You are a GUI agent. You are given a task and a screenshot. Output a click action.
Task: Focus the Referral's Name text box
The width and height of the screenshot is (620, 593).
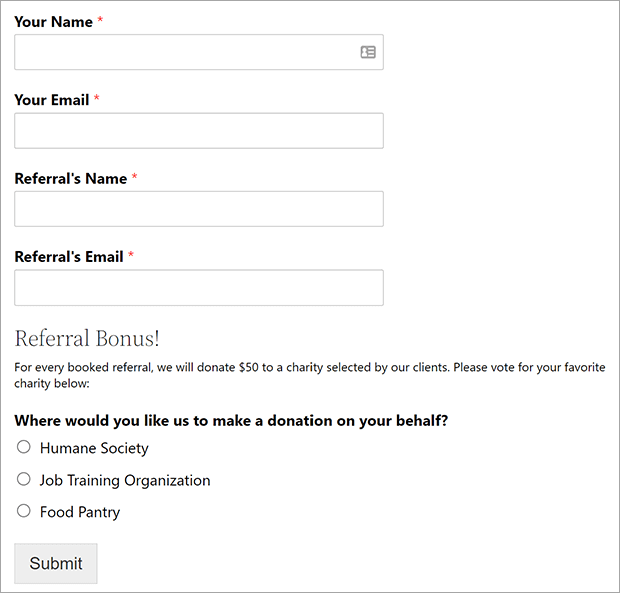point(199,209)
